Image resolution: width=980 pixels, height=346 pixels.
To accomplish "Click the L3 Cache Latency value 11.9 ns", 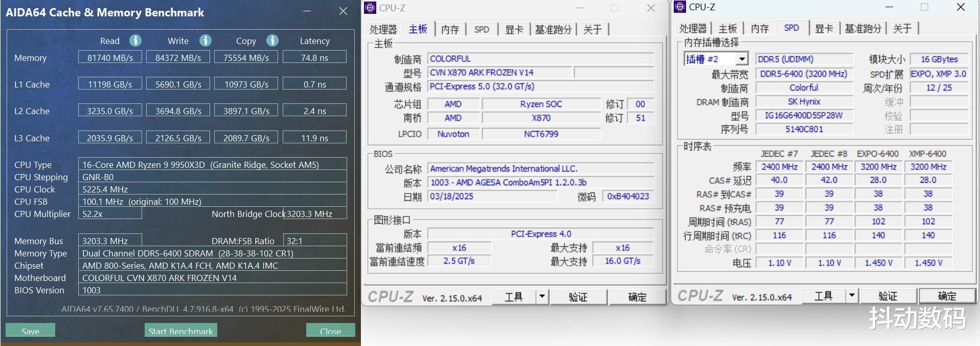I will click(314, 138).
